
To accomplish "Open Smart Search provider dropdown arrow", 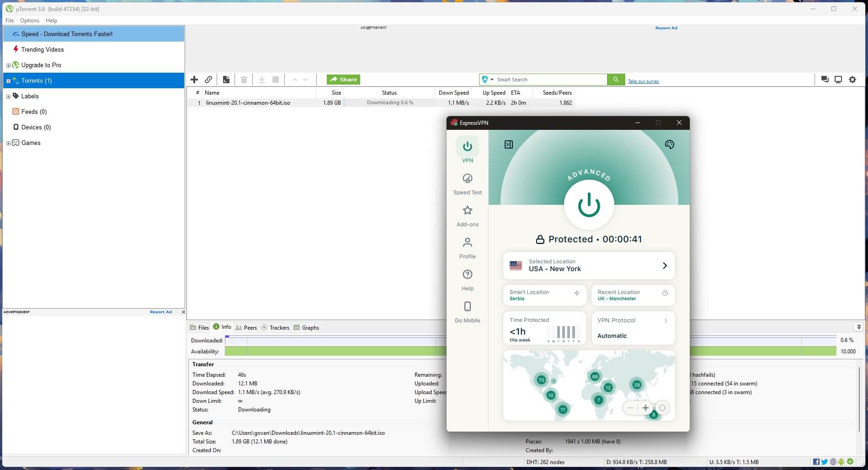I will pyautogui.click(x=492, y=80).
